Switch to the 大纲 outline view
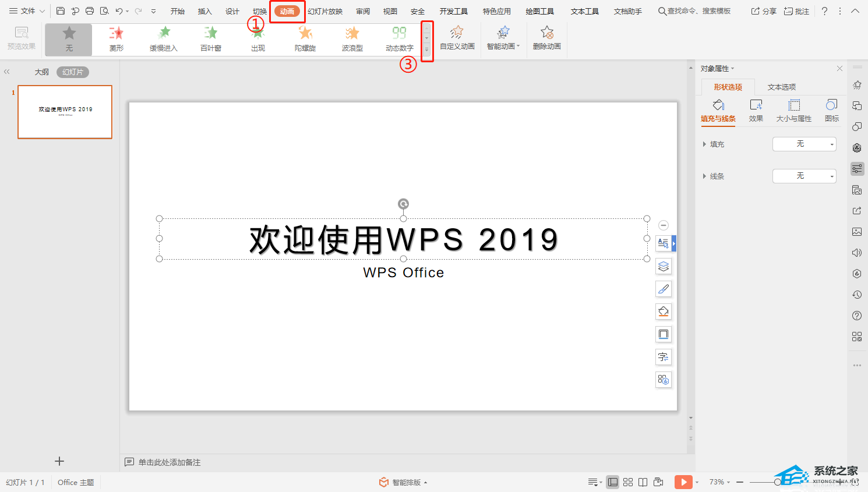Image resolution: width=868 pixels, height=492 pixels. click(x=42, y=72)
